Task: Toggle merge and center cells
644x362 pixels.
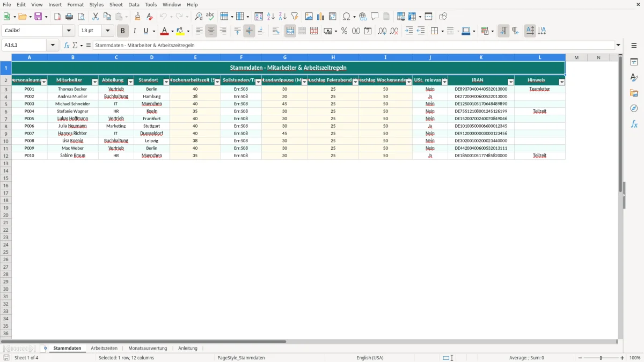Action: click(290, 31)
